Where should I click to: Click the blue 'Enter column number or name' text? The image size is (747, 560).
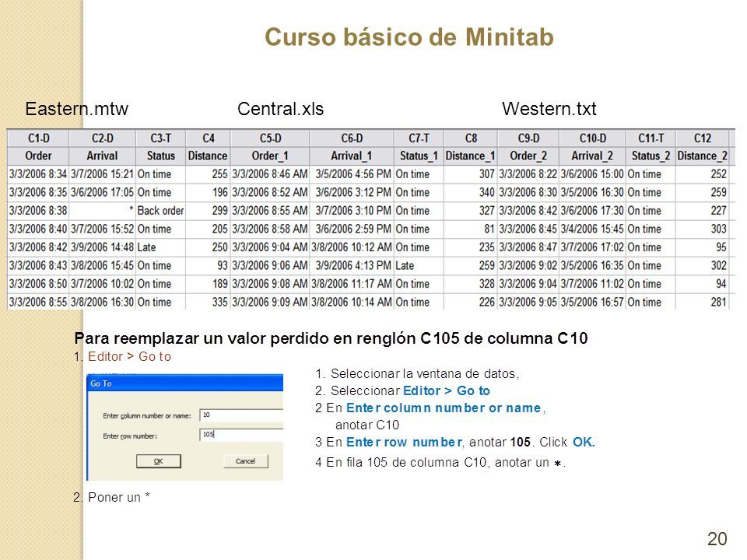click(443, 408)
